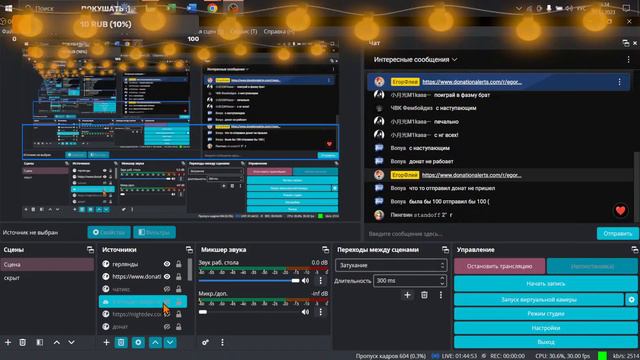Open the Справка menu
Viewport: 640px width, 360px height.
pos(279,31)
